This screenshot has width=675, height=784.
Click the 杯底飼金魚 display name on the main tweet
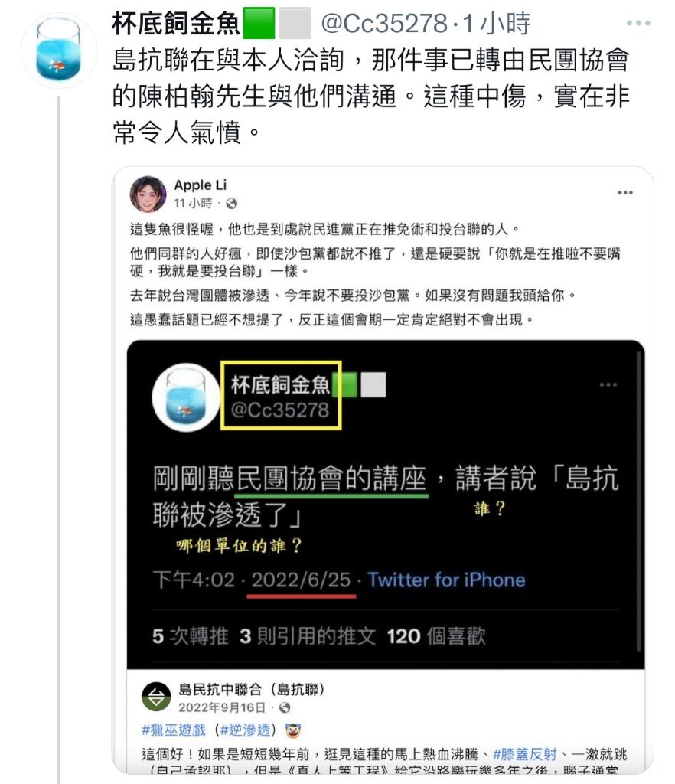click(176, 24)
